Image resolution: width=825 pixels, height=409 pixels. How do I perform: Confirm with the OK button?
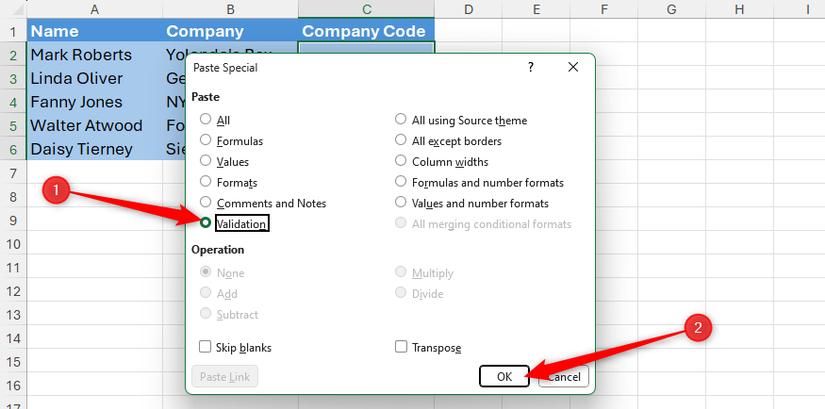(x=504, y=376)
